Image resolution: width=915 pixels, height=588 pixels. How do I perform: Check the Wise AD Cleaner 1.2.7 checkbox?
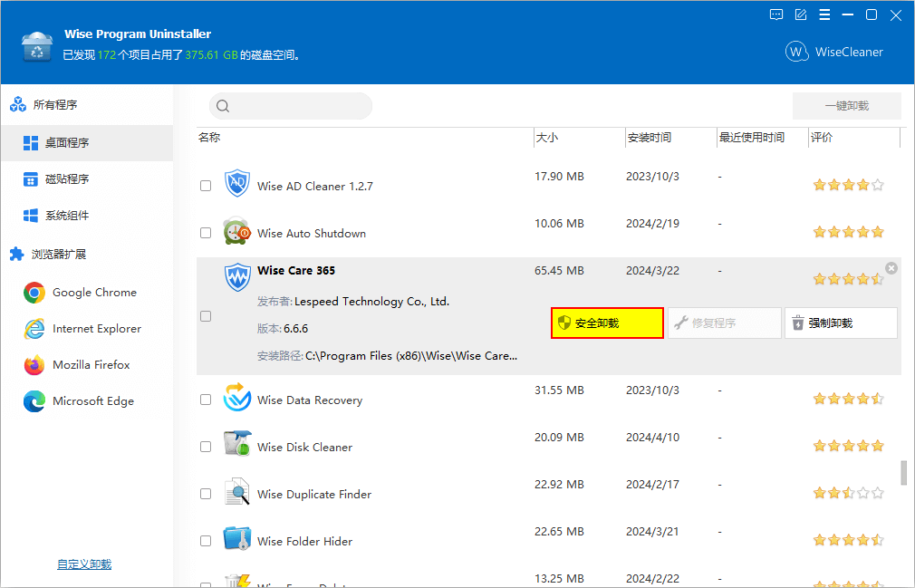(206, 186)
